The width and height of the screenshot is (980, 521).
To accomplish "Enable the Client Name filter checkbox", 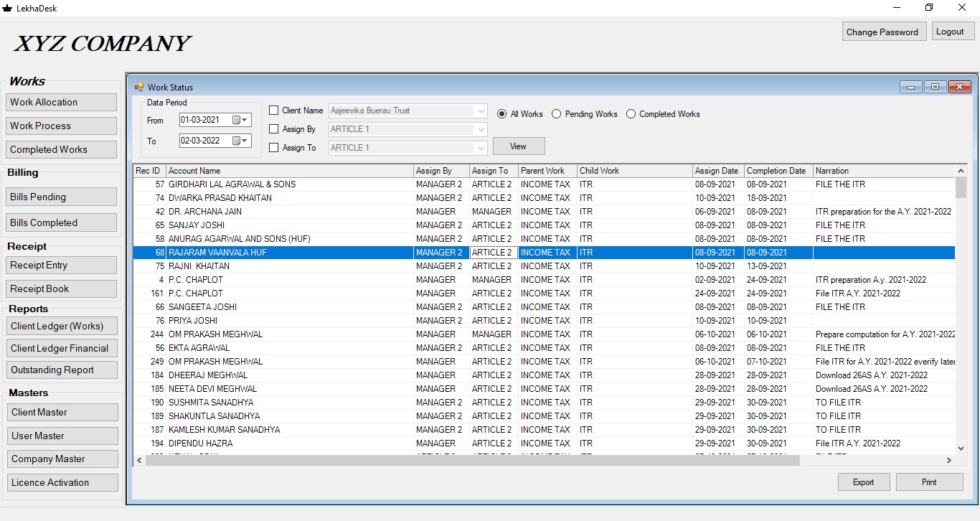I will pos(274,111).
